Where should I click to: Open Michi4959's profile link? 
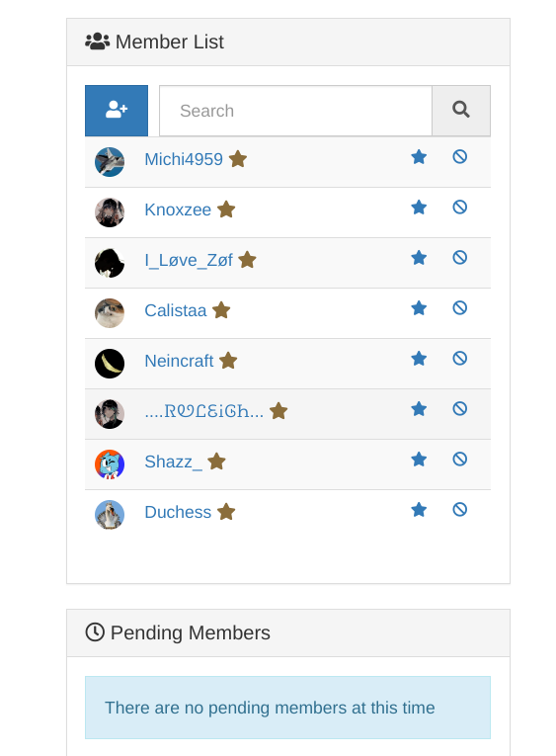pos(184,159)
